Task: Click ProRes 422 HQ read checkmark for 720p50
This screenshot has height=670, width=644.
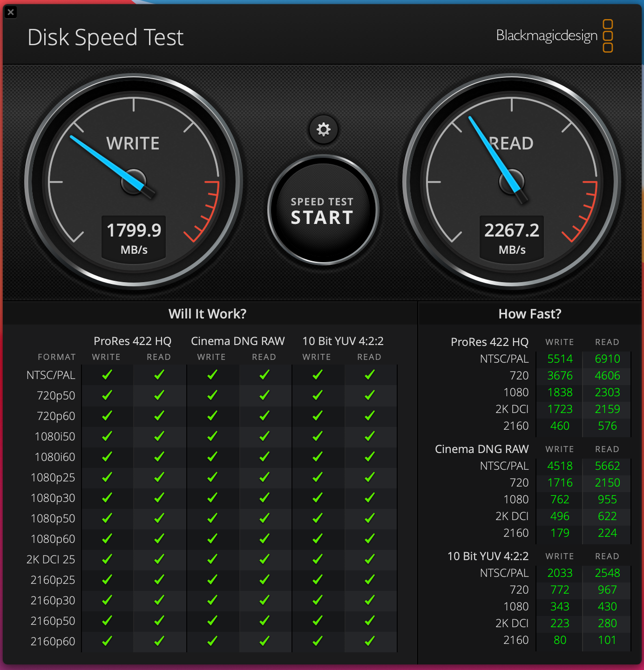Action: point(159,395)
